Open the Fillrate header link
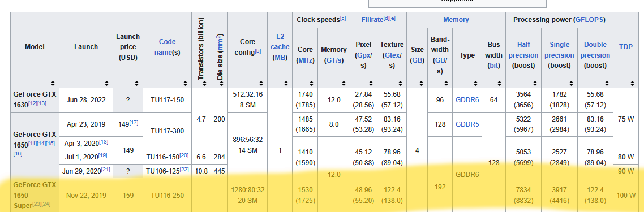 tap(372, 20)
